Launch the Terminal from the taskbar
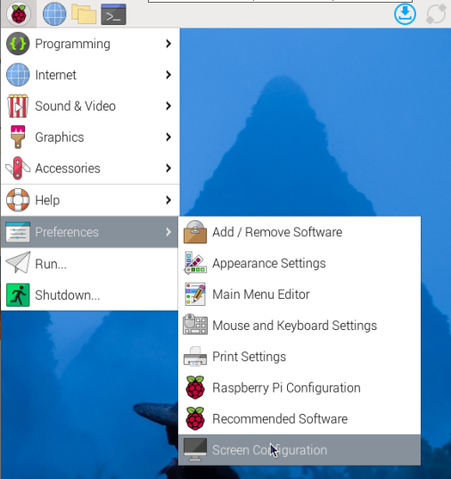 point(113,14)
